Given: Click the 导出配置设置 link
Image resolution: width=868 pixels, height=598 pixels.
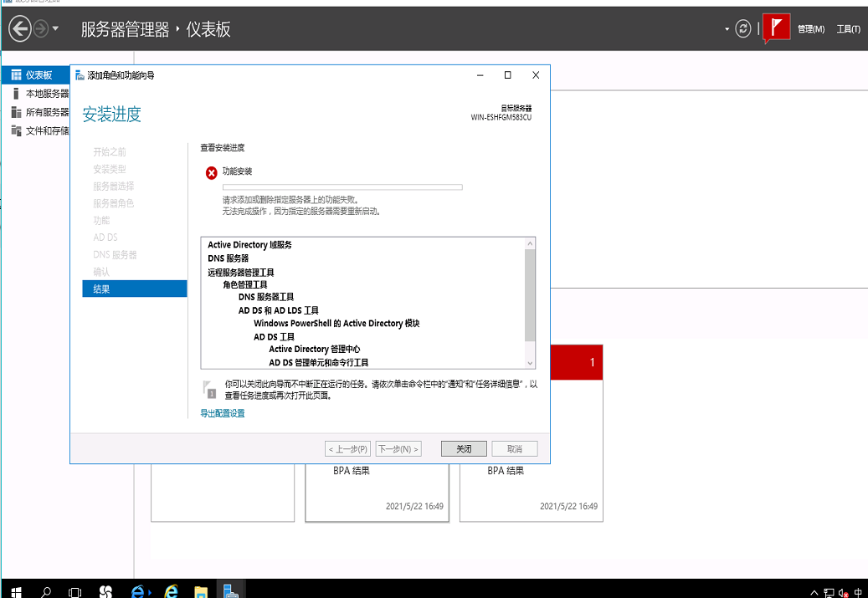Looking at the screenshot, I should pos(223,413).
